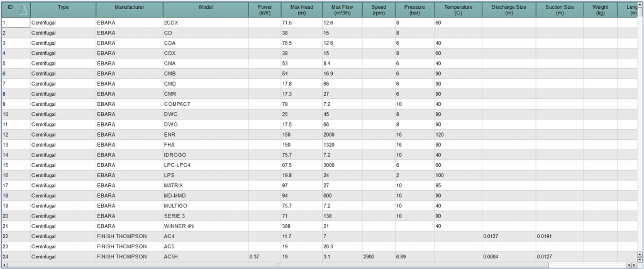Image resolution: width=644 pixels, height=269 pixels.
Task: Click the Speed (rpm) column header
Action: point(378,9)
